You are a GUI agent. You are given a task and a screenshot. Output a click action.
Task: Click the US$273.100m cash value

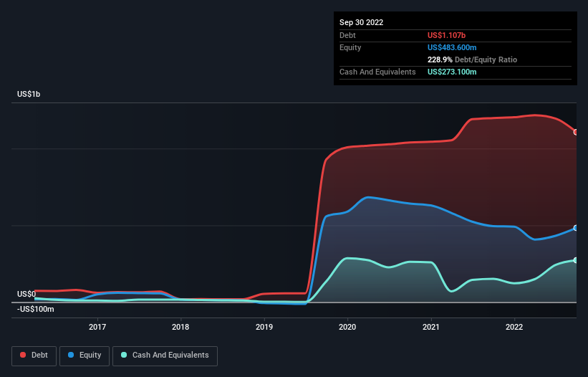coord(452,72)
